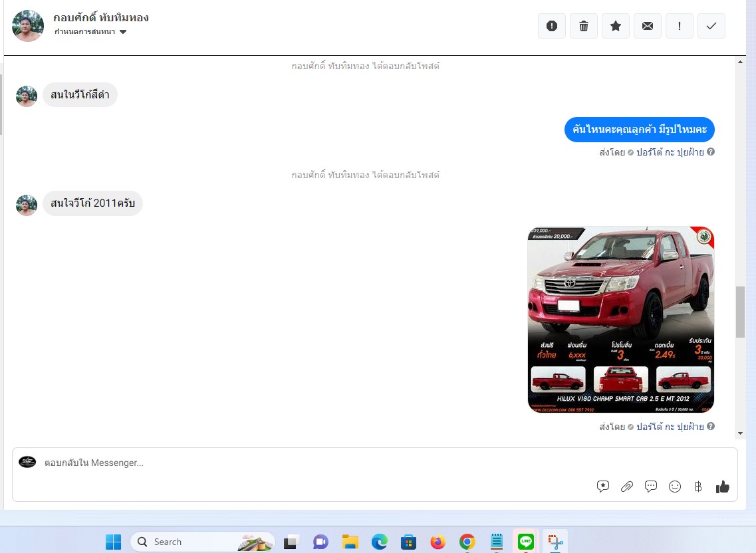Click the Windows taskbar Search box
Image resolution: width=756 pixels, height=553 pixels.
(x=203, y=542)
